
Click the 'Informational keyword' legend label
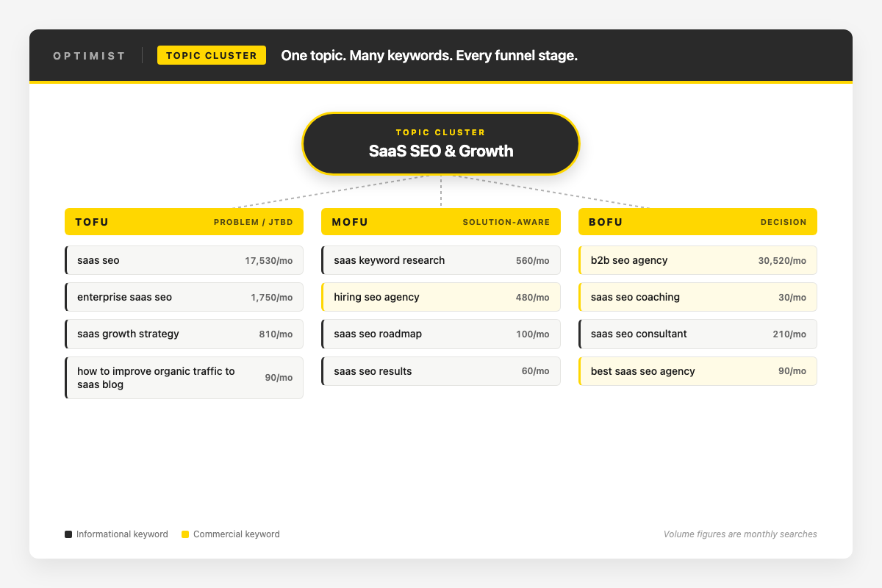(x=122, y=534)
